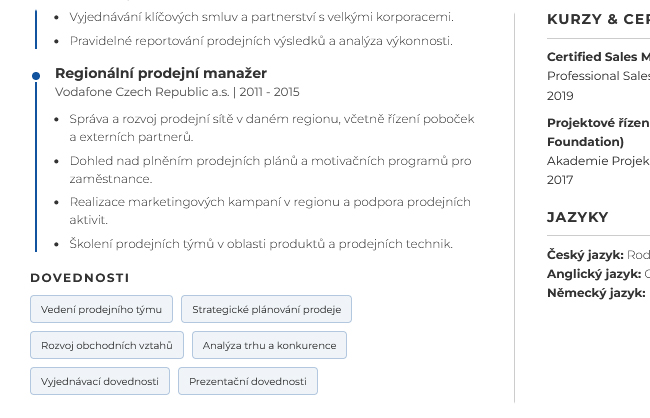Click the DOVEDNOSTI section heading

(x=80, y=277)
